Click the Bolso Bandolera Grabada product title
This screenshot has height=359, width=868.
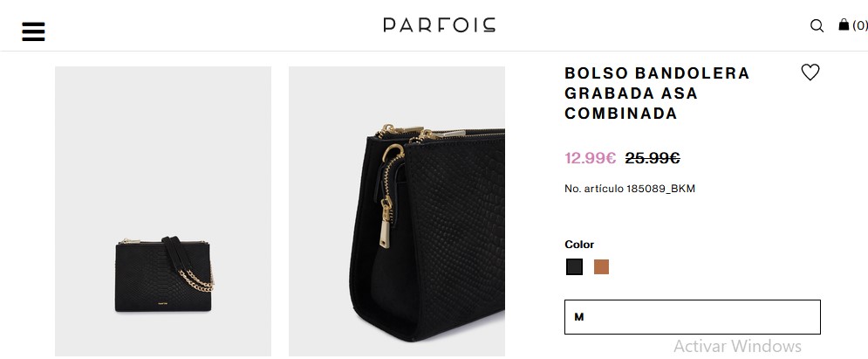tap(657, 93)
